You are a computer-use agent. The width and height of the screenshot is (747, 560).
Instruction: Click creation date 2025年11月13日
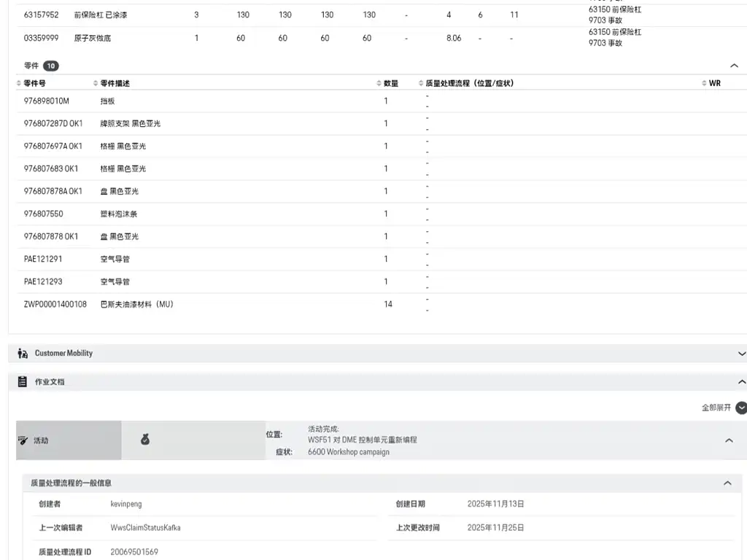[x=495, y=504]
